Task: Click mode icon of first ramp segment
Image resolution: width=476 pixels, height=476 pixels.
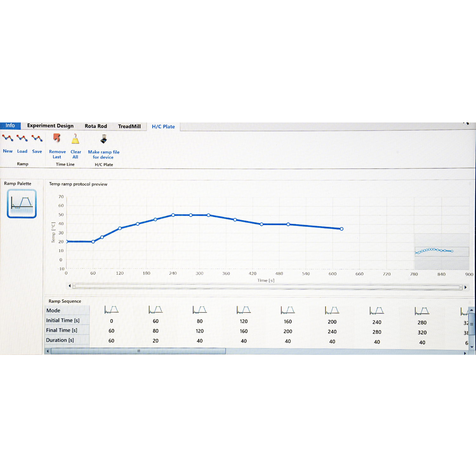Action: [x=111, y=310]
